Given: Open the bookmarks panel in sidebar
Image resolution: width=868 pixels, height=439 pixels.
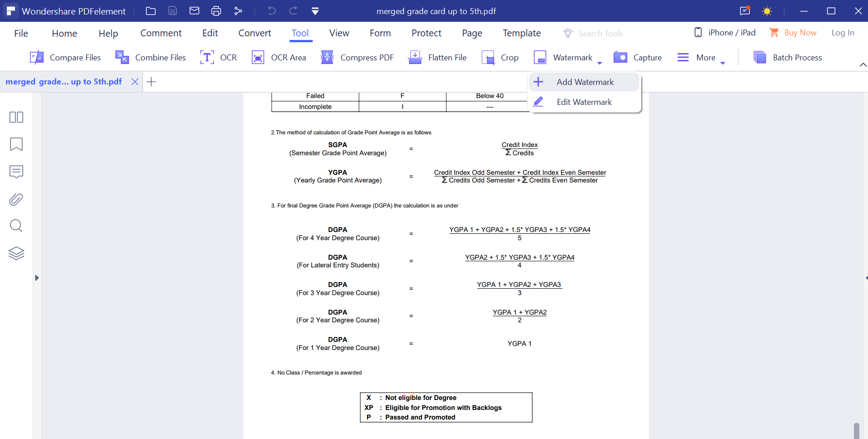Looking at the screenshot, I should 16,144.
